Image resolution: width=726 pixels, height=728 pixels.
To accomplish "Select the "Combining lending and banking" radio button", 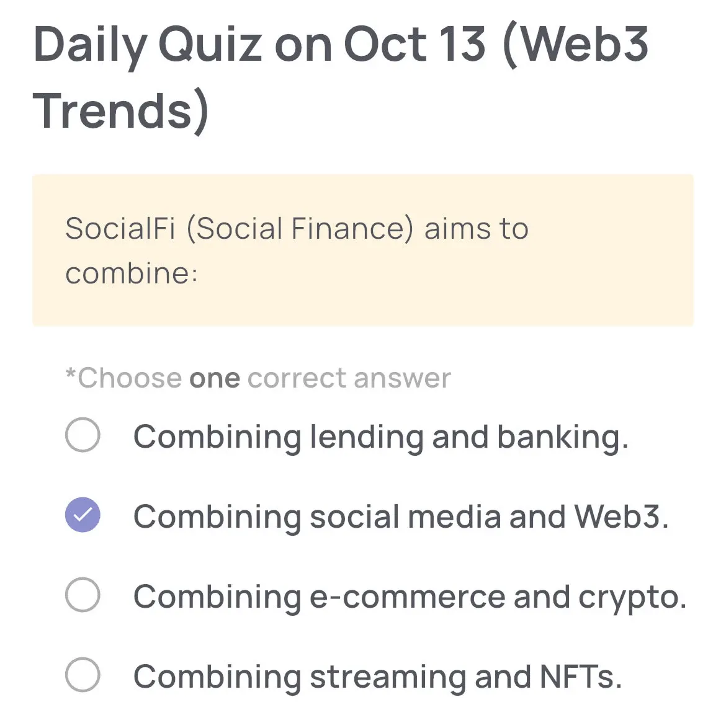I will click(x=83, y=435).
